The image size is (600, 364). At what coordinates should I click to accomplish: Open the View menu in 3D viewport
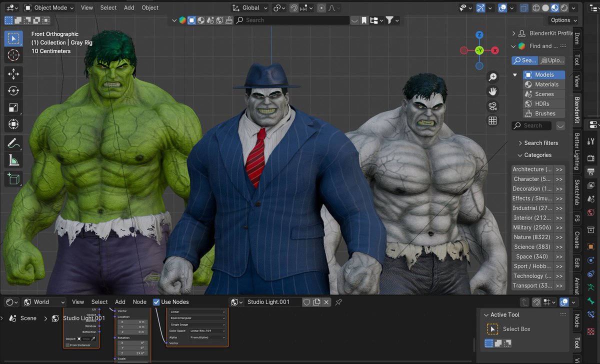(87, 8)
